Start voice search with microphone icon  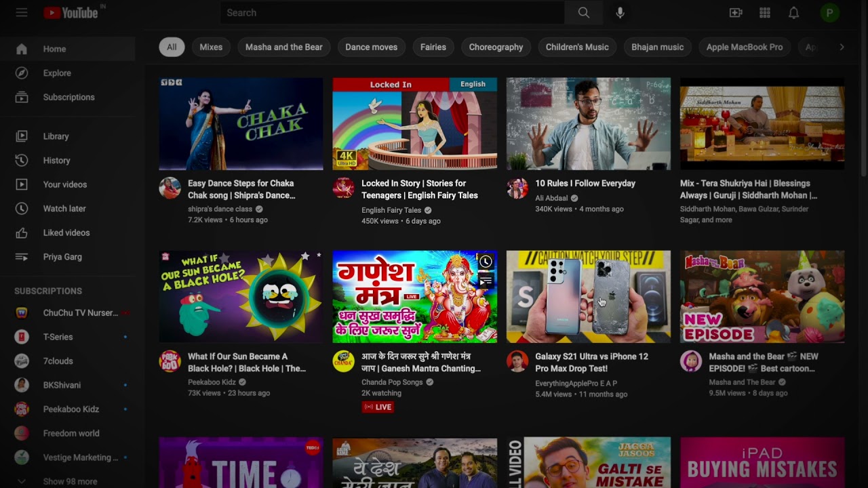(x=620, y=13)
